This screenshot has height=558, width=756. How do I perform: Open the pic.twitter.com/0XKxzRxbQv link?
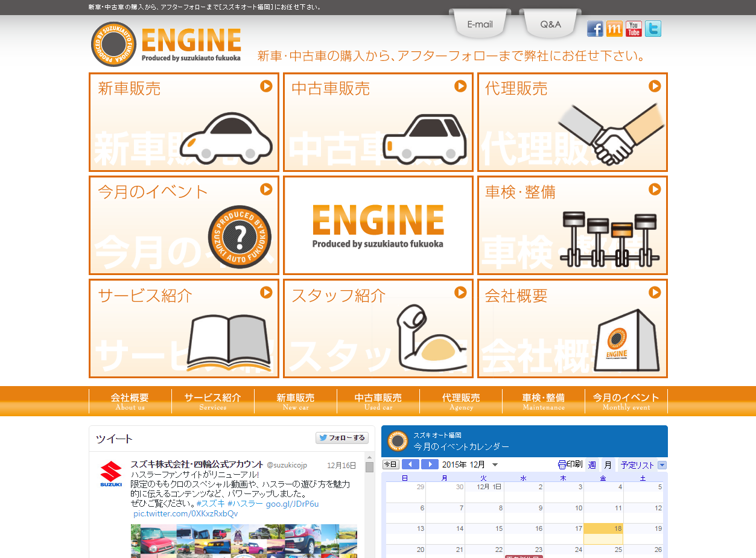(x=185, y=514)
